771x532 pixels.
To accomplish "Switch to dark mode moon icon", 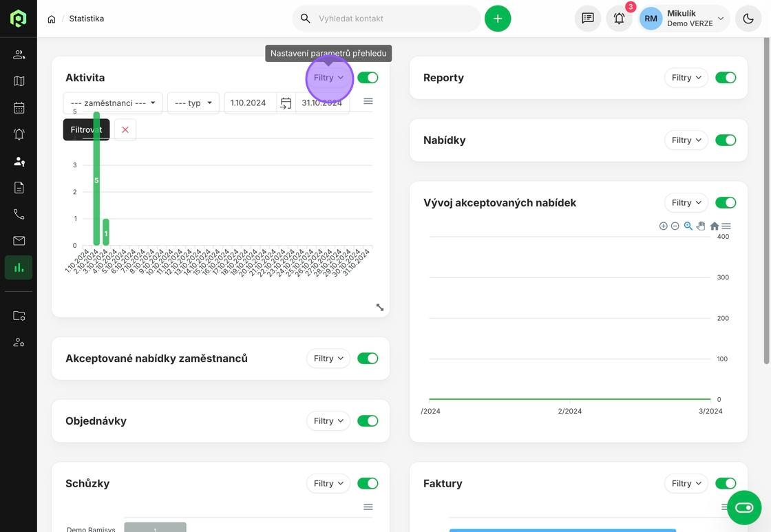I will [x=748, y=19].
